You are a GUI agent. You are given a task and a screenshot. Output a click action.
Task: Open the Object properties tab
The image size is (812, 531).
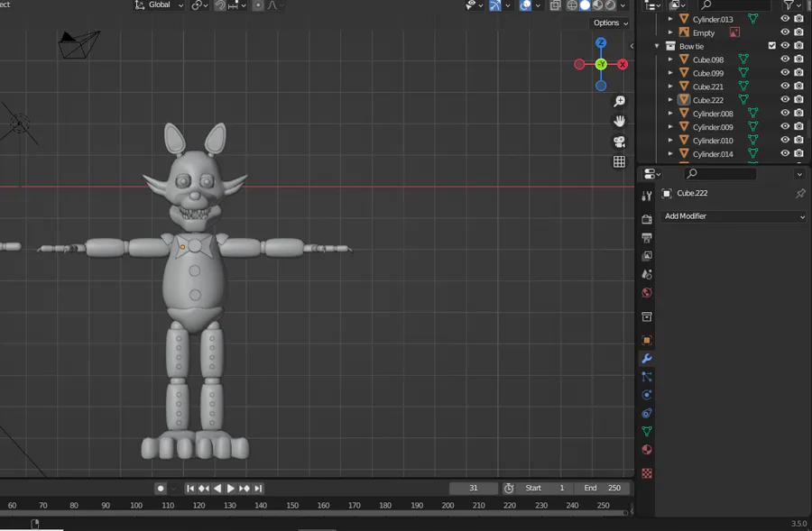[x=646, y=340]
